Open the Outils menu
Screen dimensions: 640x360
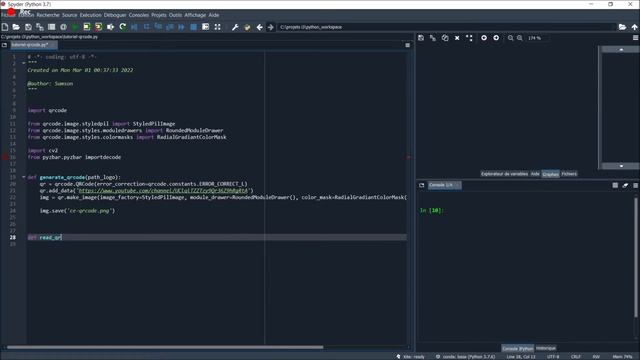[x=176, y=15]
